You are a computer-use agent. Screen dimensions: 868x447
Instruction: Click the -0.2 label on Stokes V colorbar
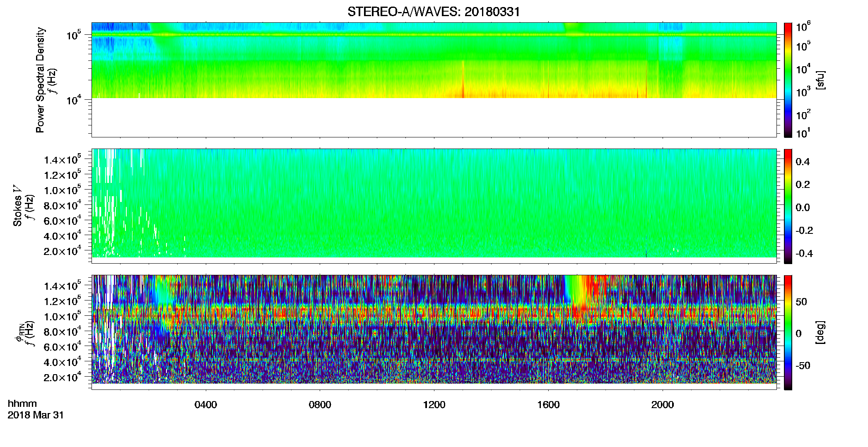(804, 231)
